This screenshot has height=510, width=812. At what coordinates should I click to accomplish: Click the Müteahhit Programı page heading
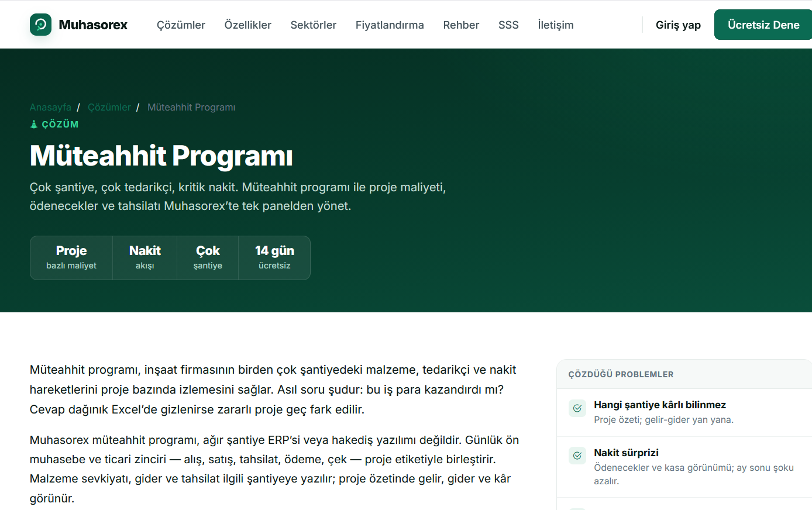pyautogui.click(x=161, y=156)
